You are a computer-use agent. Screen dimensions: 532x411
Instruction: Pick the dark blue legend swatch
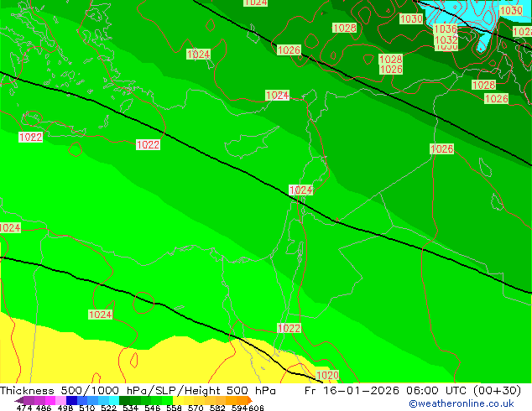click(71, 400)
